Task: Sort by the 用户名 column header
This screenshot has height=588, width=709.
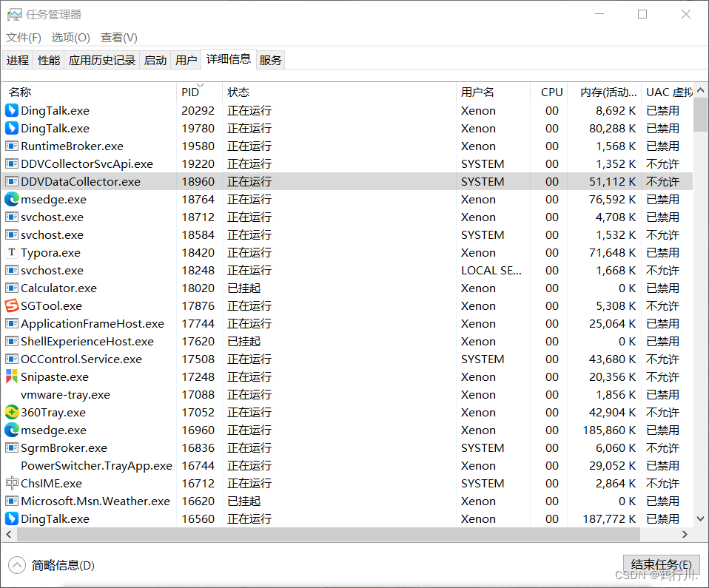Action: coord(493,92)
